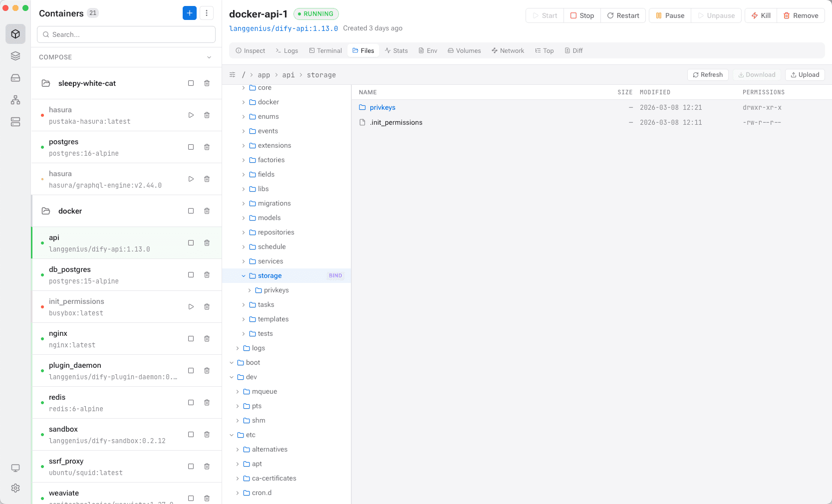
Task: Start the init_permissions container with its play icon
Action: [x=191, y=306]
